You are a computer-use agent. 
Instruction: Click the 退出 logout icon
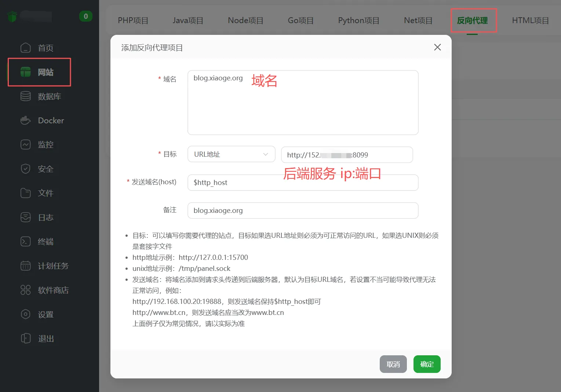[26, 338]
